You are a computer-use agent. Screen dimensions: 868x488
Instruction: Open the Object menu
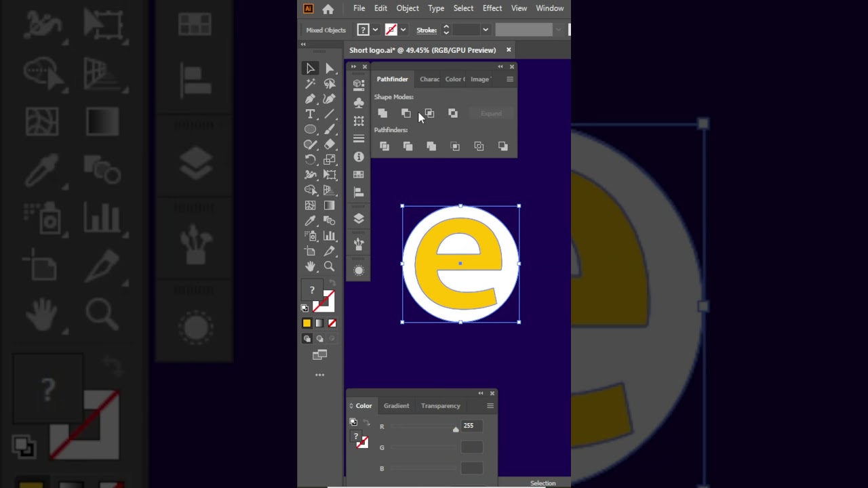point(408,8)
